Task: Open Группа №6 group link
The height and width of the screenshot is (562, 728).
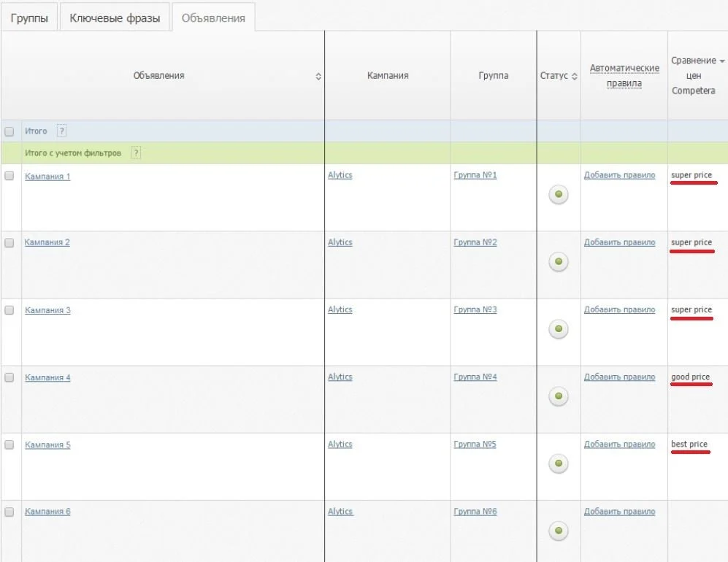Action: [x=475, y=512]
